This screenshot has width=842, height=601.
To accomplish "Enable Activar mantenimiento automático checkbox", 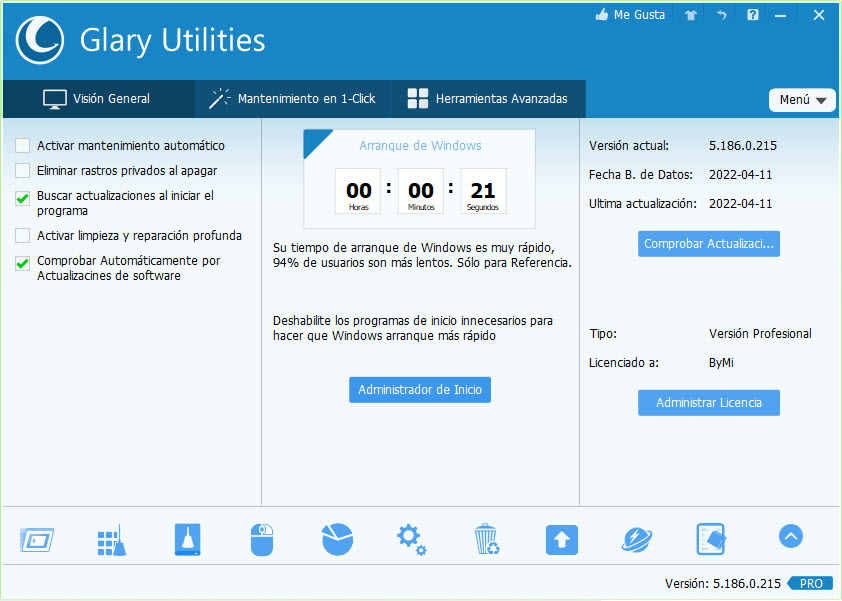I will tap(23, 146).
